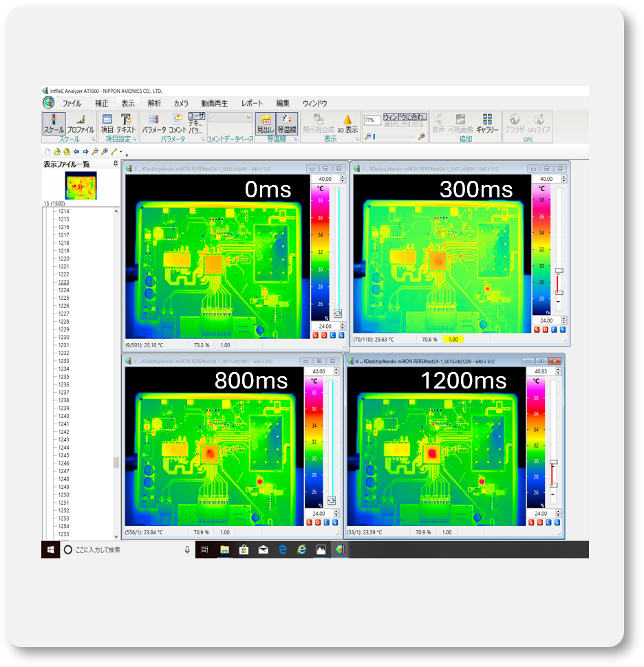Toggle the 等温線 isotherm button
Image resolution: width=644 pixels, height=667 pixels.
[x=287, y=124]
